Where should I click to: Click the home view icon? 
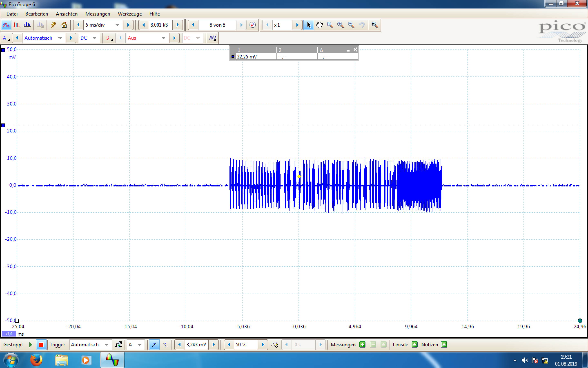click(64, 25)
